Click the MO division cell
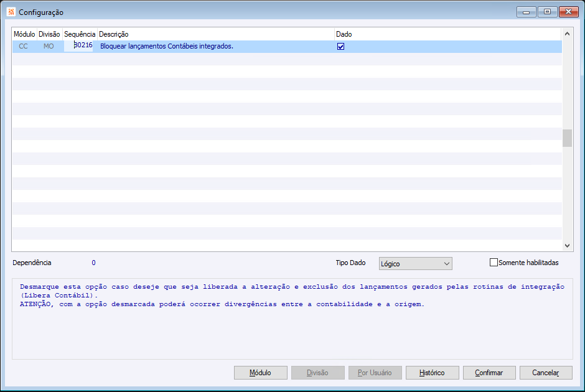The height and width of the screenshot is (392, 585). [x=49, y=46]
